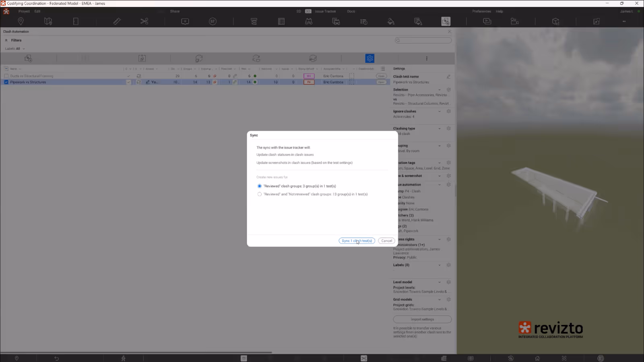Click the active Clash Automation toolbar icon
644x362 pixels.
click(446, 21)
